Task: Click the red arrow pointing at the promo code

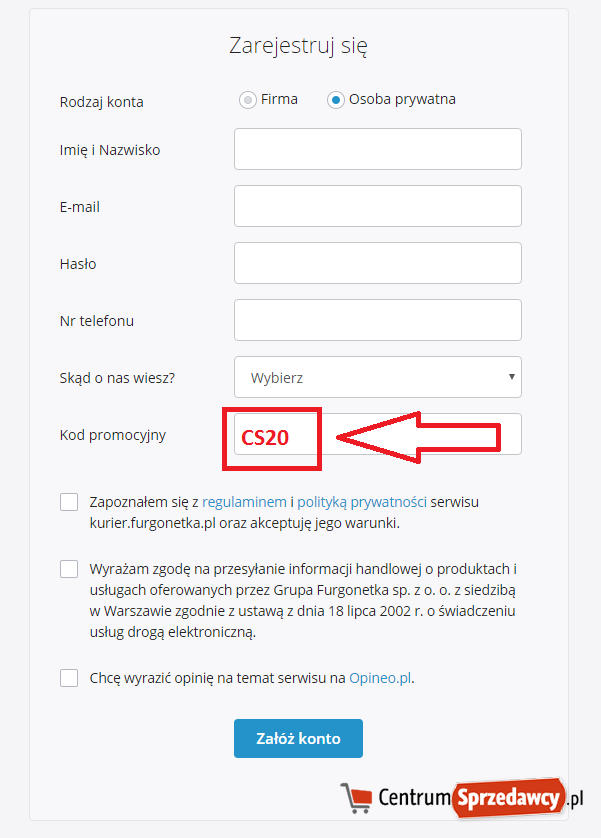Action: pyautogui.click(x=418, y=437)
